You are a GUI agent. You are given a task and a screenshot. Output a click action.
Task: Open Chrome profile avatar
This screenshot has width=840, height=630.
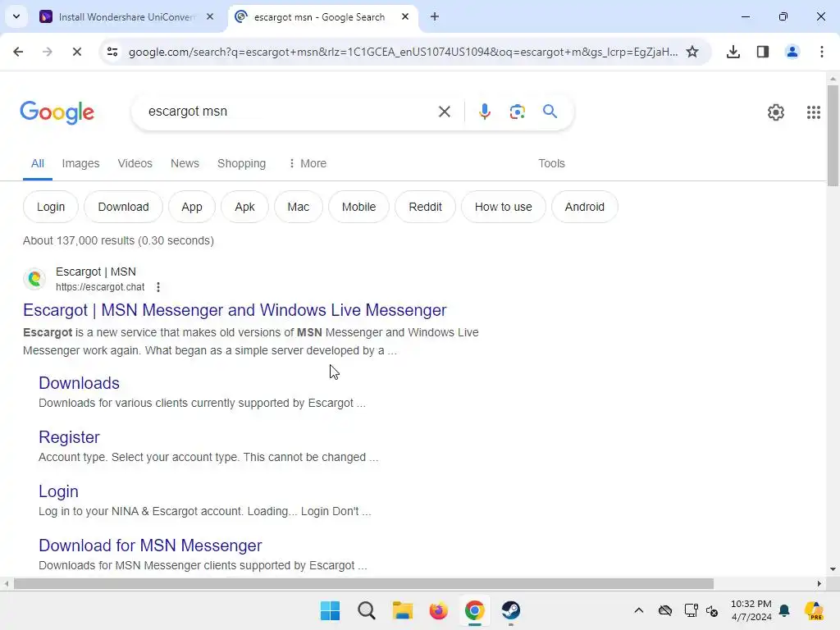(x=792, y=52)
